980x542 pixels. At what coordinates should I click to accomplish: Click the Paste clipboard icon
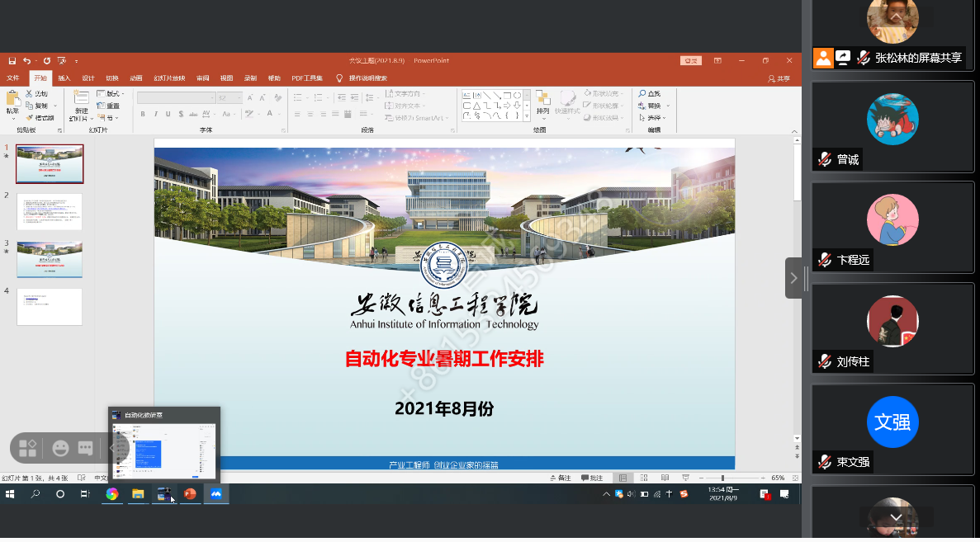pos(12,101)
